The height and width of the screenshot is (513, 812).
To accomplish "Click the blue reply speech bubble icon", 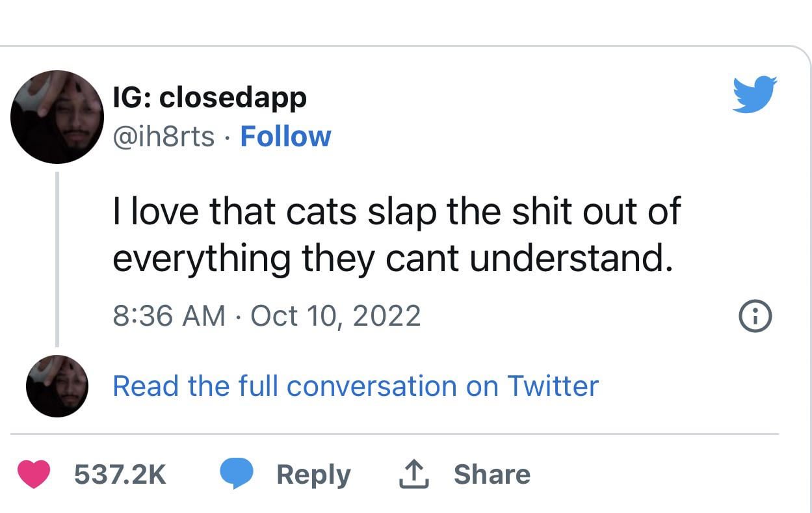I will 237,474.
